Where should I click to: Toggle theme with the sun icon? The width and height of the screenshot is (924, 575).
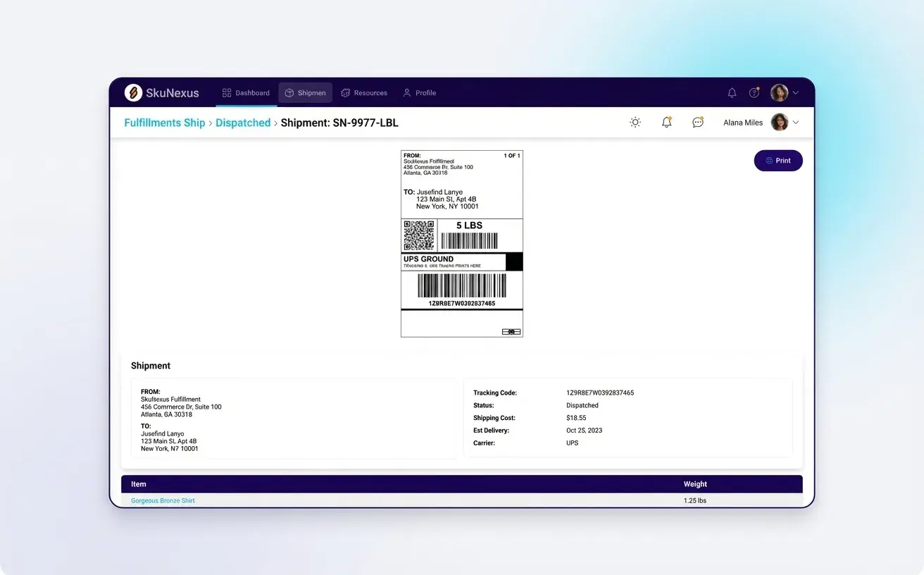[x=635, y=122]
